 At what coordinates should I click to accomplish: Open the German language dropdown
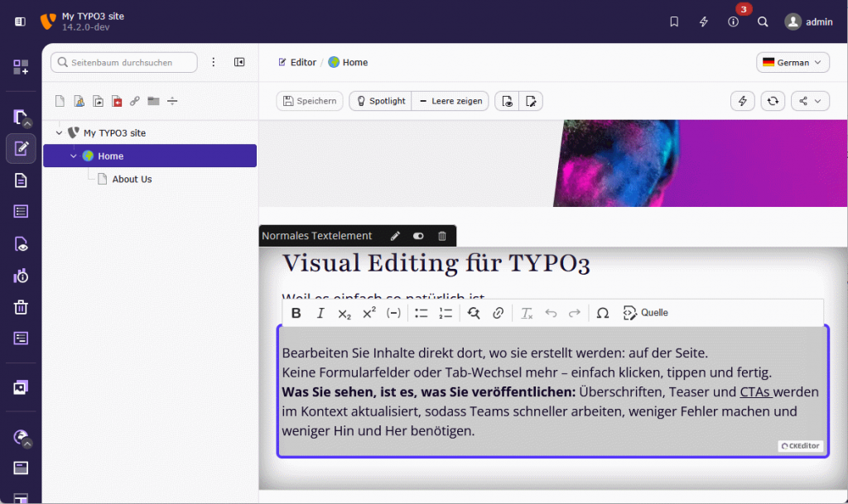792,62
